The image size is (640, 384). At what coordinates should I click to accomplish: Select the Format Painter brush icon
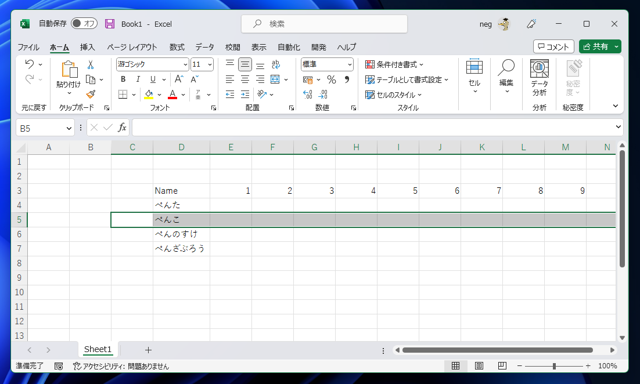pyautogui.click(x=91, y=95)
